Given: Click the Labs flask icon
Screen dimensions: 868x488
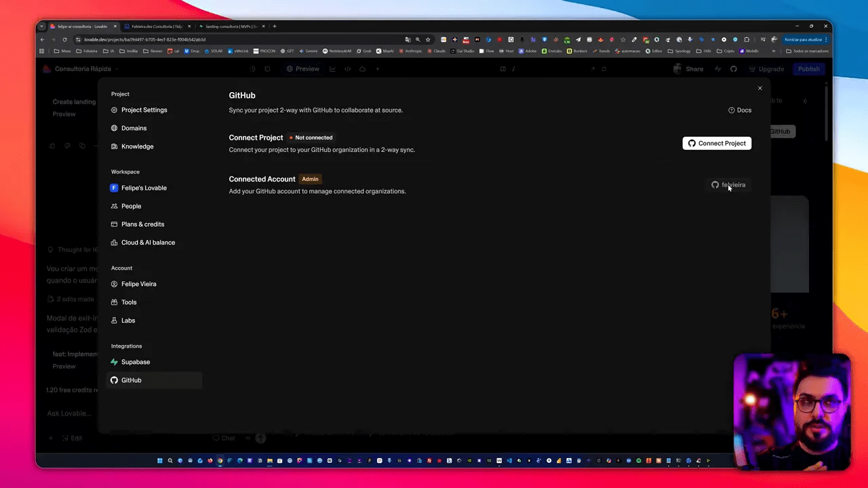Looking at the screenshot, I should [114, 321].
